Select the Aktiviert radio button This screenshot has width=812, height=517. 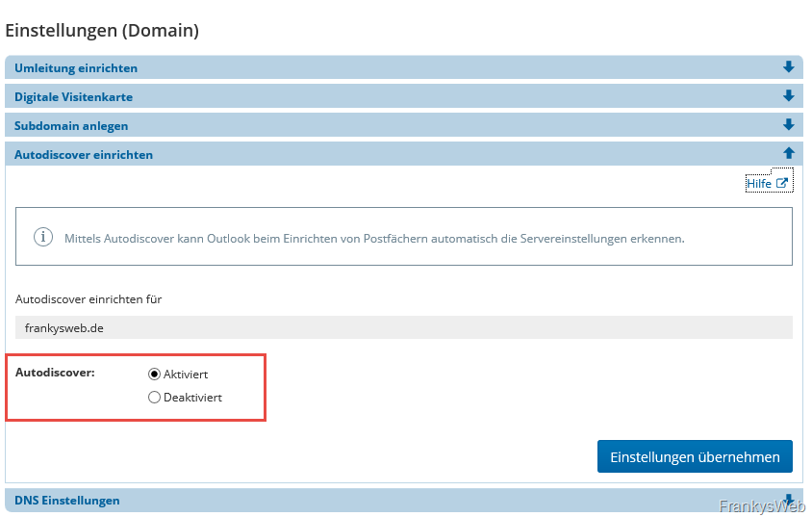[154, 374]
